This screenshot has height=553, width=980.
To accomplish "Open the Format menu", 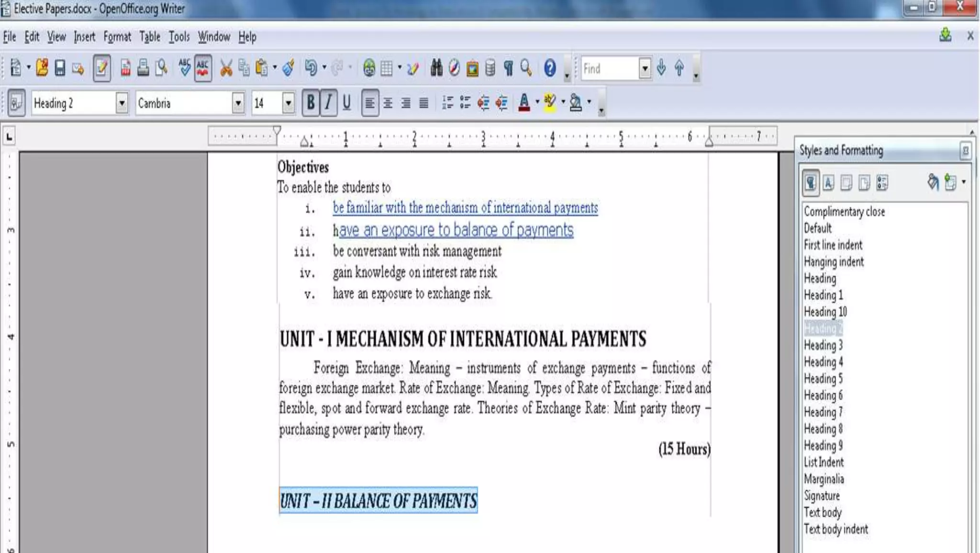I will (117, 37).
